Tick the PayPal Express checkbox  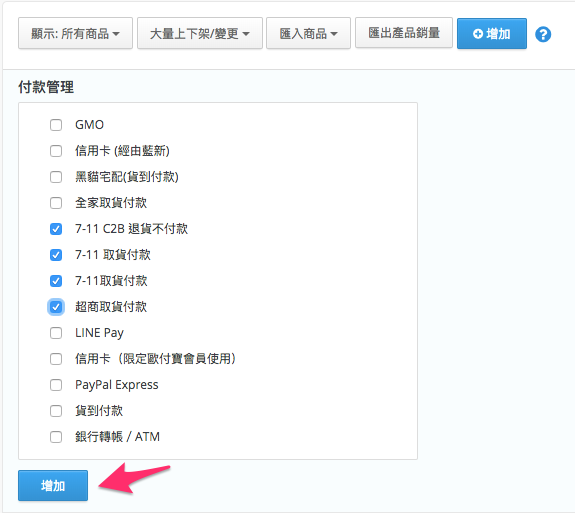(56, 385)
